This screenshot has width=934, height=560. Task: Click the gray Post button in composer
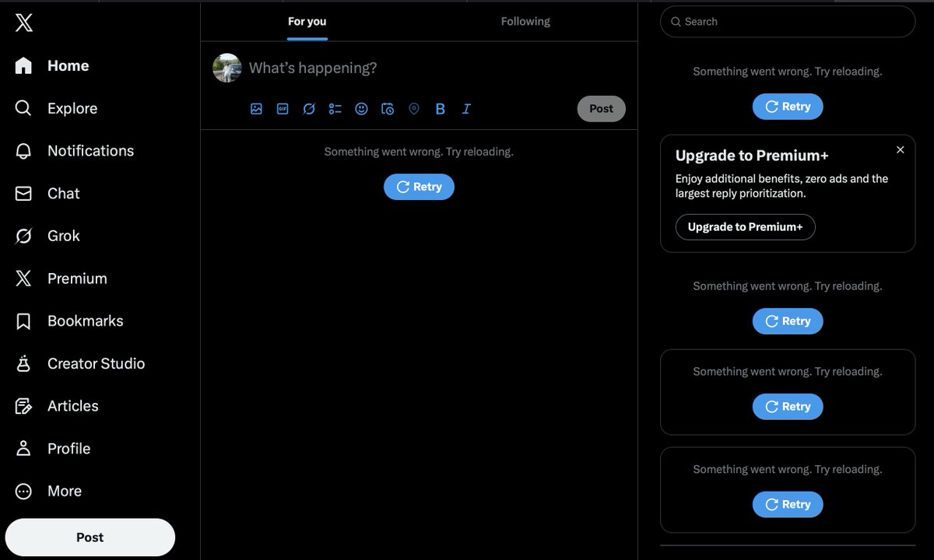point(601,109)
